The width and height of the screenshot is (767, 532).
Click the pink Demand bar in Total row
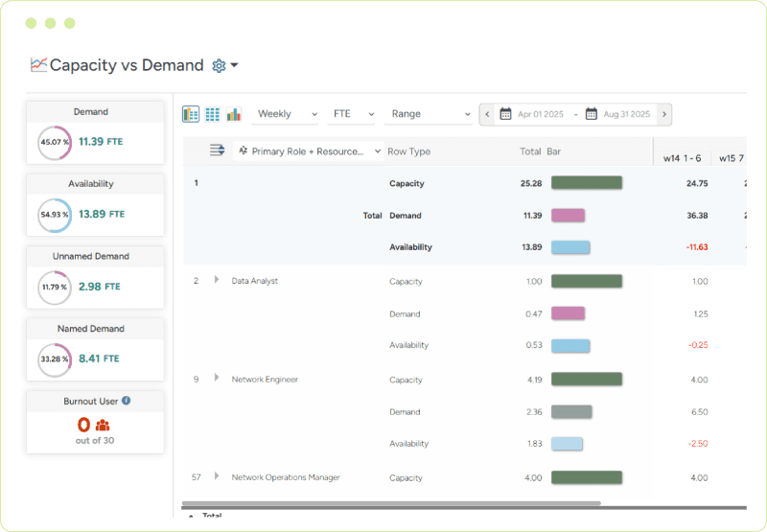[x=568, y=215]
